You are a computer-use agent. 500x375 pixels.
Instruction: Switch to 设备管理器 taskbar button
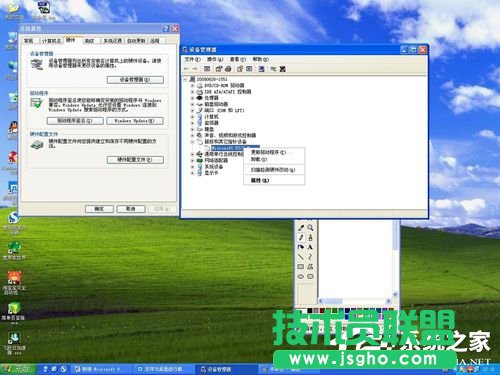tap(228, 369)
